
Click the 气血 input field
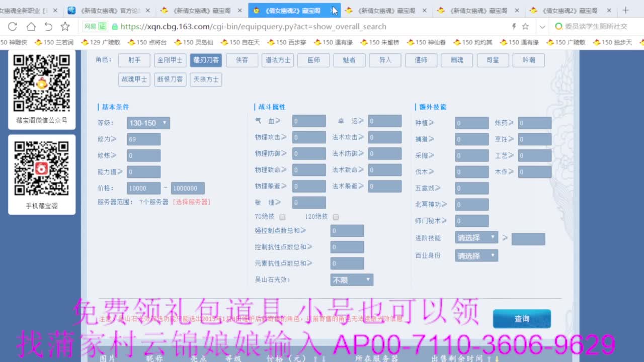tap(309, 121)
